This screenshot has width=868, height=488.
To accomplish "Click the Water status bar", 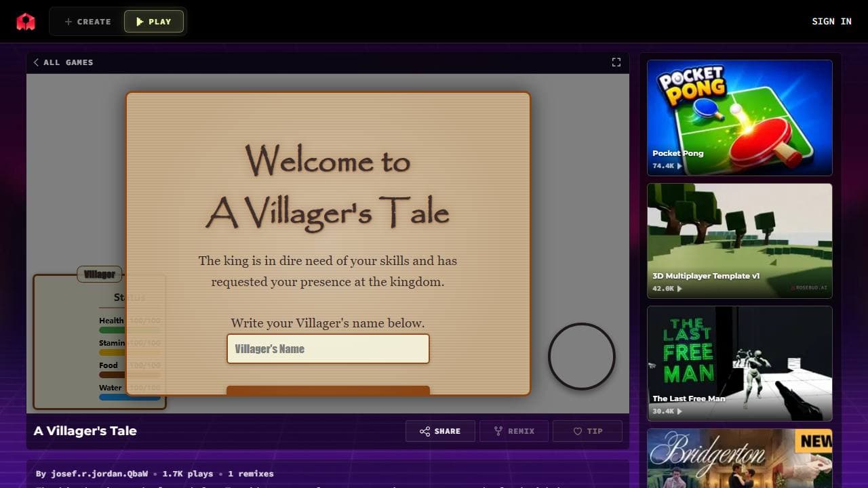I will pos(130,397).
